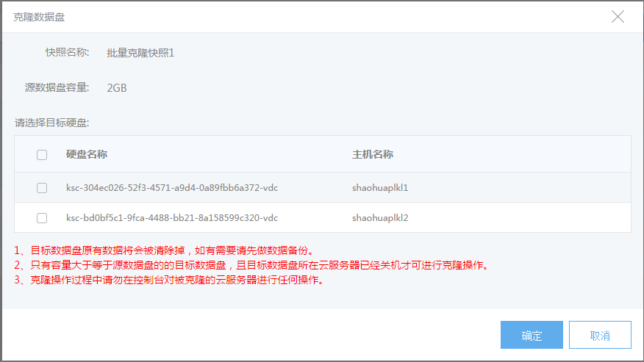Click the 请选择目标硬盘 label
The image size is (644, 362).
coord(57,123)
